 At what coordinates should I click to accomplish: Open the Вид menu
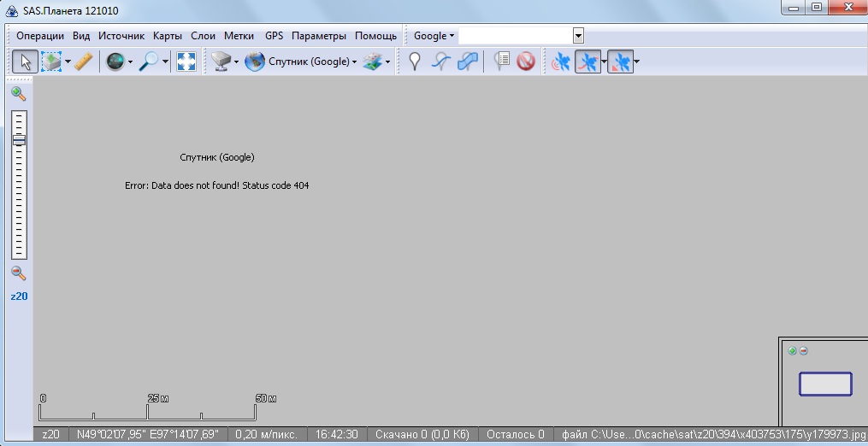(81, 36)
